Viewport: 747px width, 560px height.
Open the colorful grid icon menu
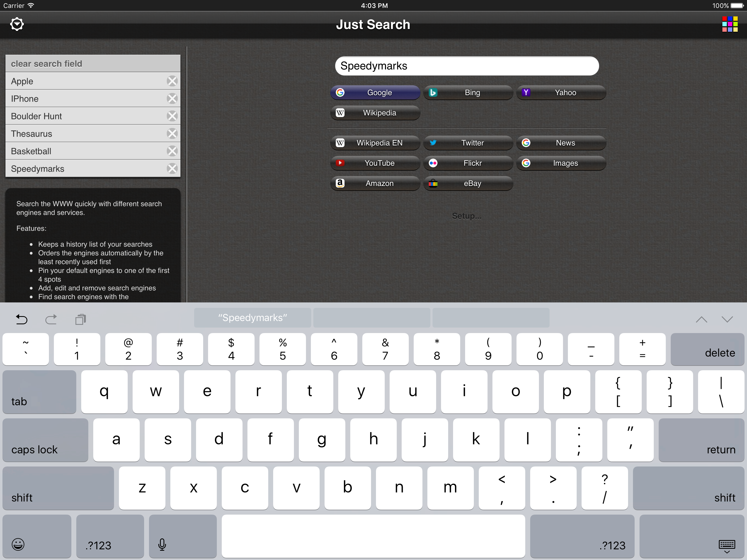click(730, 24)
